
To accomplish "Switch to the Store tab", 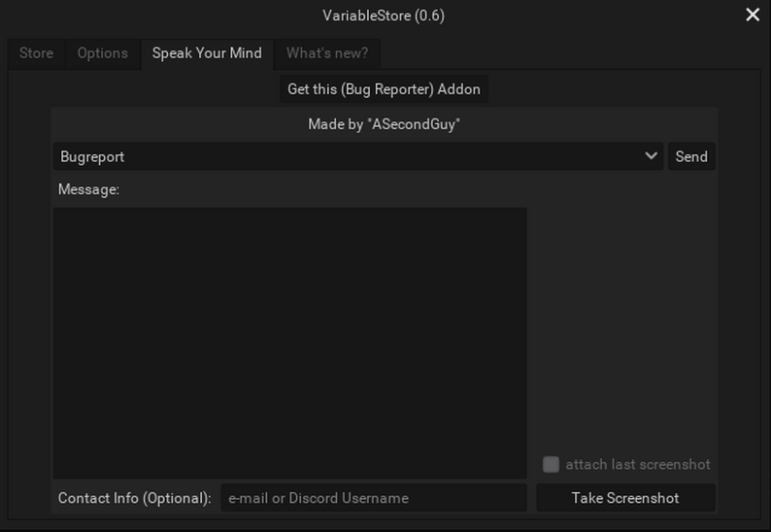I will coord(36,53).
